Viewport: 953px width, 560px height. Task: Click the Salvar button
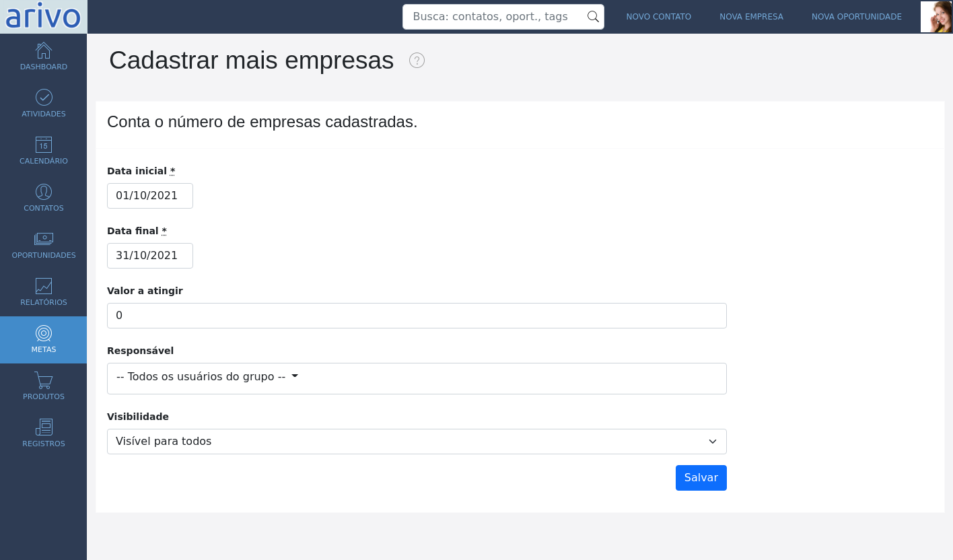pos(701,478)
